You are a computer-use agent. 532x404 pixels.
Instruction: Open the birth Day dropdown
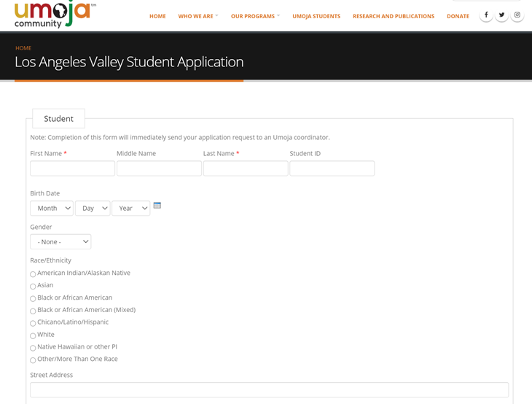pyautogui.click(x=93, y=208)
